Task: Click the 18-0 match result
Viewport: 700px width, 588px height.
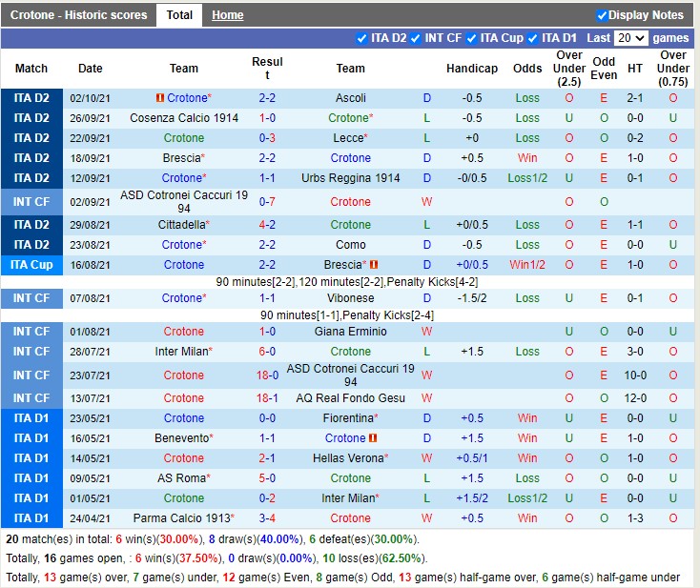Action: [x=267, y=375]
